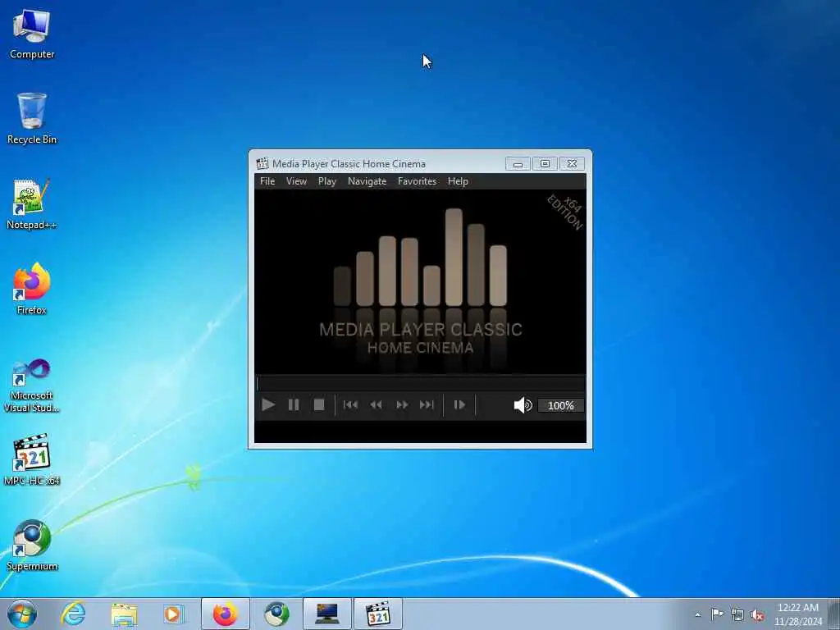Open the Play menu

pos(326,181)
